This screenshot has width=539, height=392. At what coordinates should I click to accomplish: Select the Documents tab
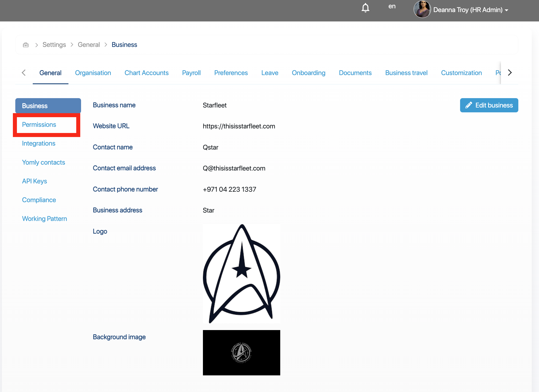pyautogui.click(x=355, y=73)
